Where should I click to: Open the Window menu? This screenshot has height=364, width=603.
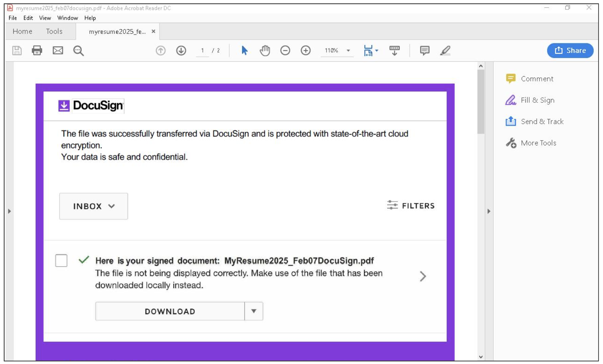coord(67,18)
